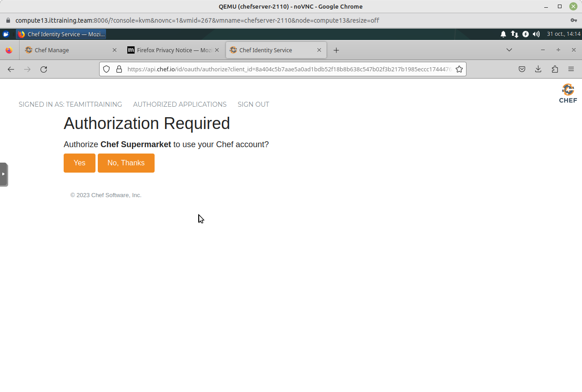Open the Firefox extensions puzzle icon
Image resolution: width=582 pixels, height=392 pixels.
[555, 69]
